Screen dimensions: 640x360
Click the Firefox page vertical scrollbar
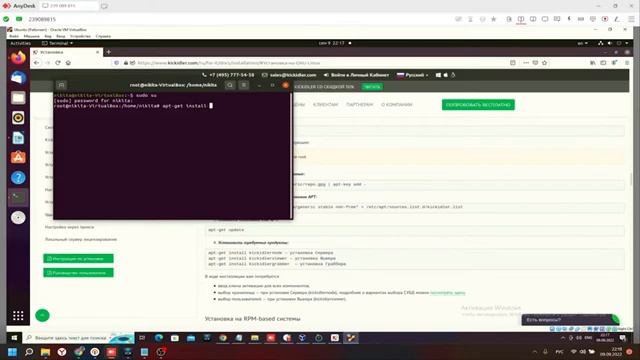pos(631,179)
